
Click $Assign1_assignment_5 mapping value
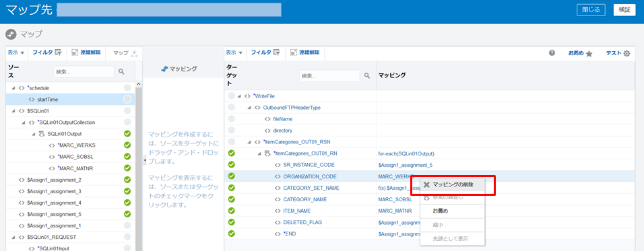406,165
